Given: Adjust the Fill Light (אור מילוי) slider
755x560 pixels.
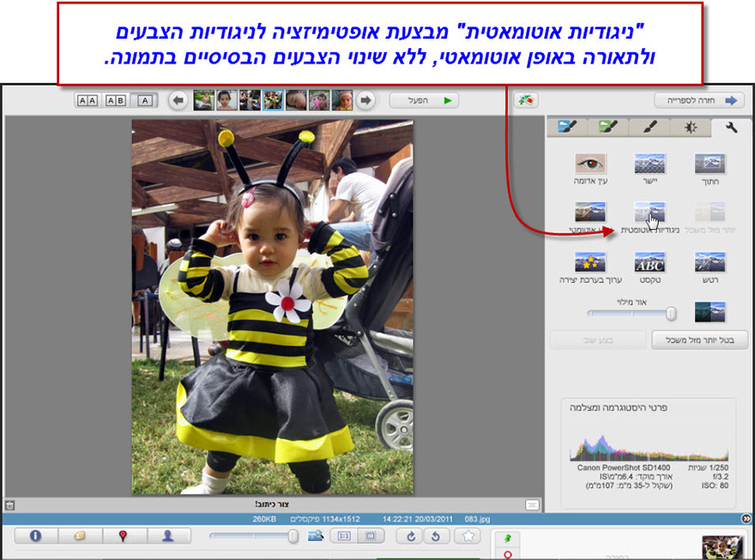Looking at the screenshot, I should (673, 311).
